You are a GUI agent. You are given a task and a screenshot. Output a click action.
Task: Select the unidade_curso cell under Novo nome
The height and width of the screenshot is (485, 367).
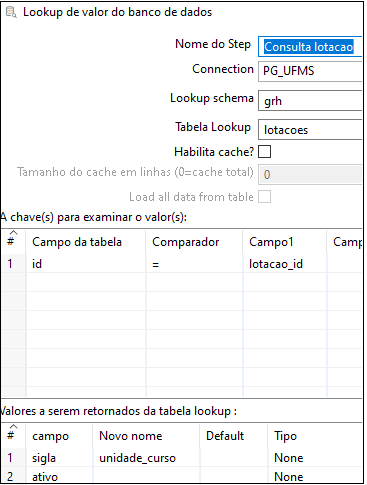(x=146, y=458)
